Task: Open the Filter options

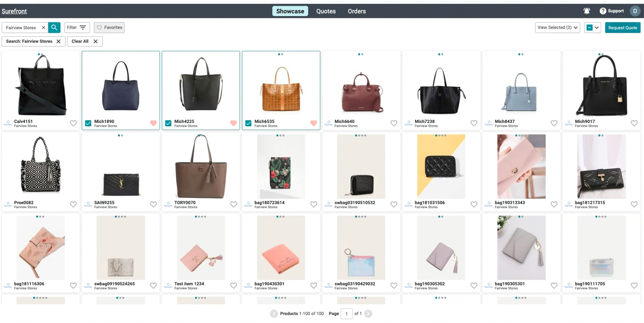Action: [x=76, y=28]
